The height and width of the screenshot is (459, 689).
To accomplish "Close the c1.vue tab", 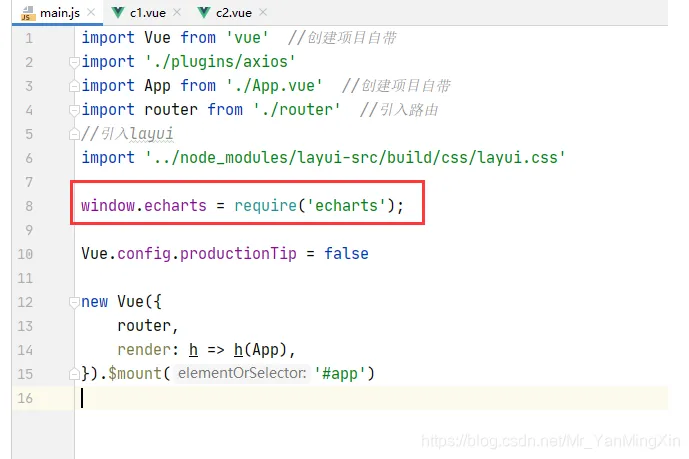I will tap(177, 12).
